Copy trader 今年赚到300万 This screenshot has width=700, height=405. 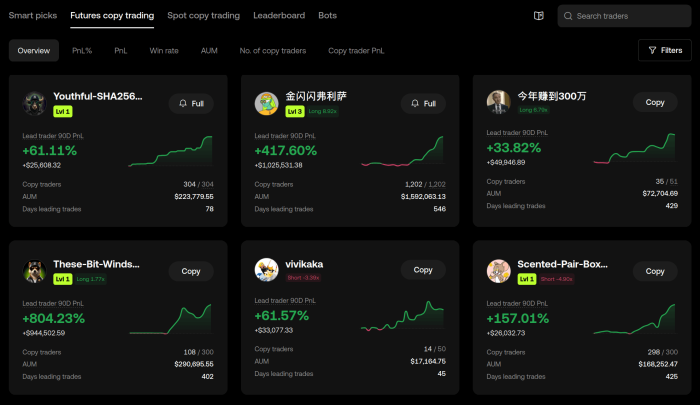655,102
